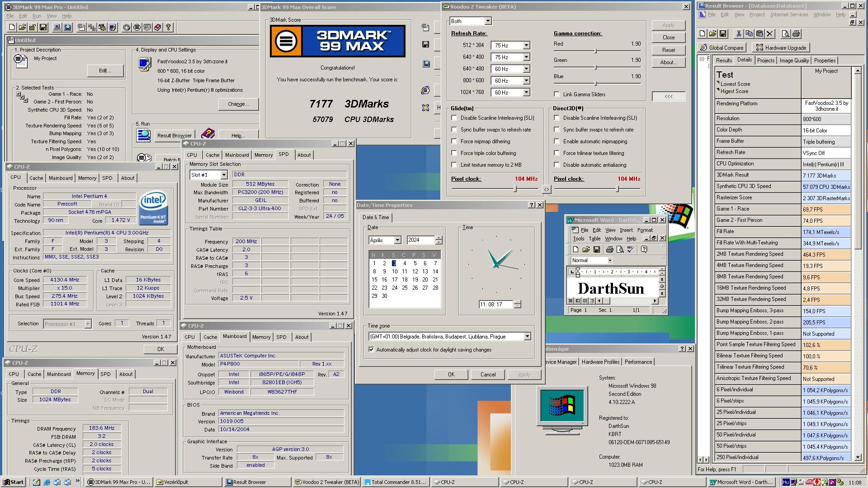
Task: Click the purple help book toolbar icon
Action: pos(157,28)
